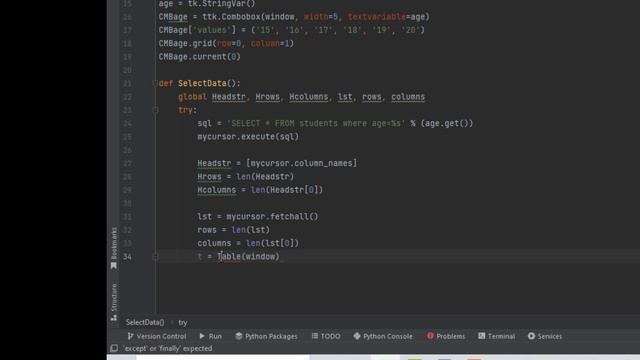Click the Python Packages stack icon
Image resolution: width=640 pixels, height=360 pixels.
tap(239, 336)
